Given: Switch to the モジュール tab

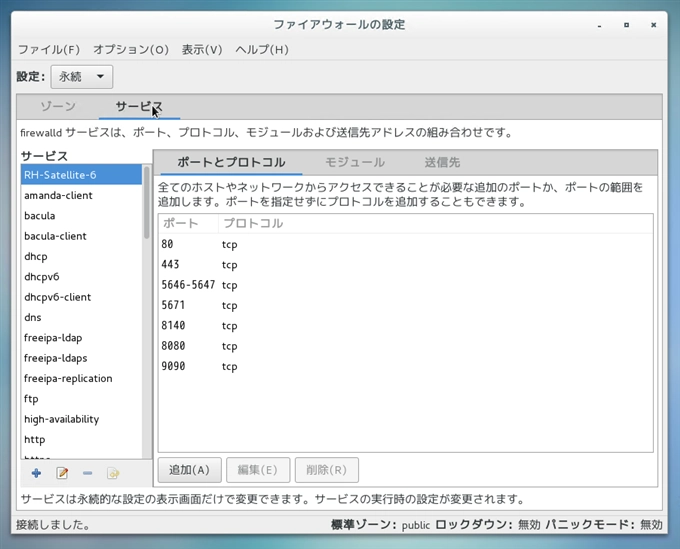Looking at the screenshot, I should pos(355,162).
